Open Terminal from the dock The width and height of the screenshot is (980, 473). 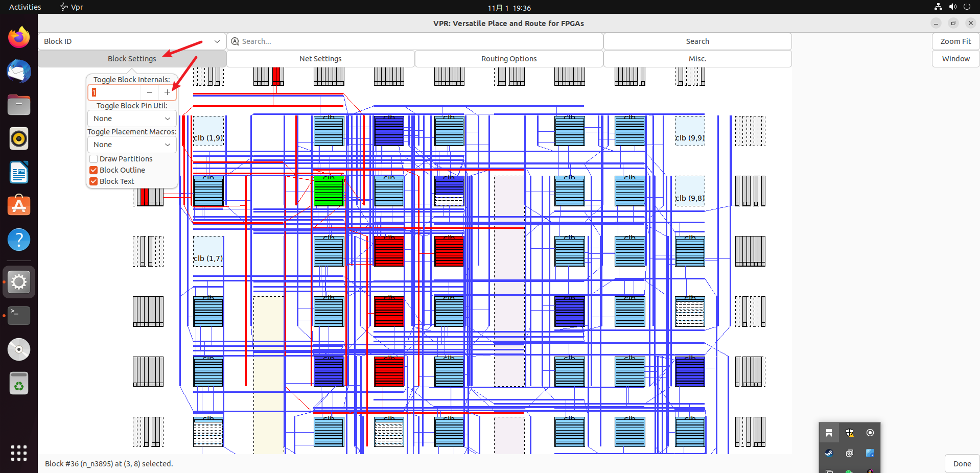19,315
